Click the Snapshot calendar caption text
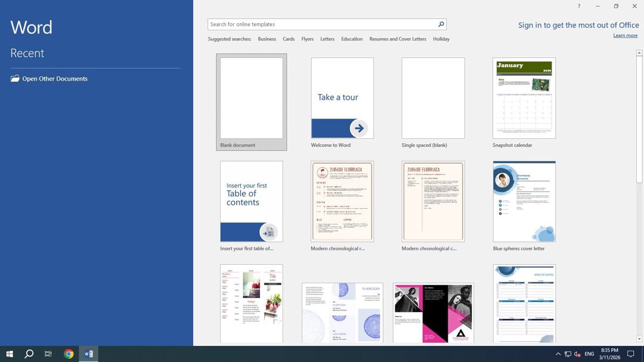644x362 pixels. (x=512, y=145)
